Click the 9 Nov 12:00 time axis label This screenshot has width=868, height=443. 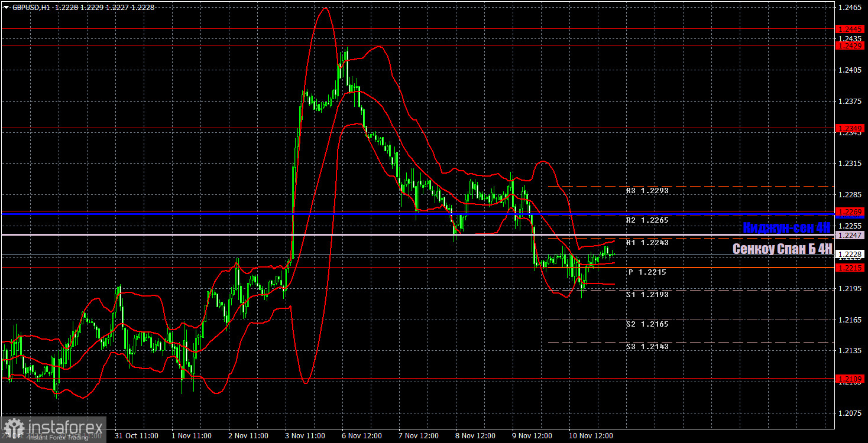[531, 436]
